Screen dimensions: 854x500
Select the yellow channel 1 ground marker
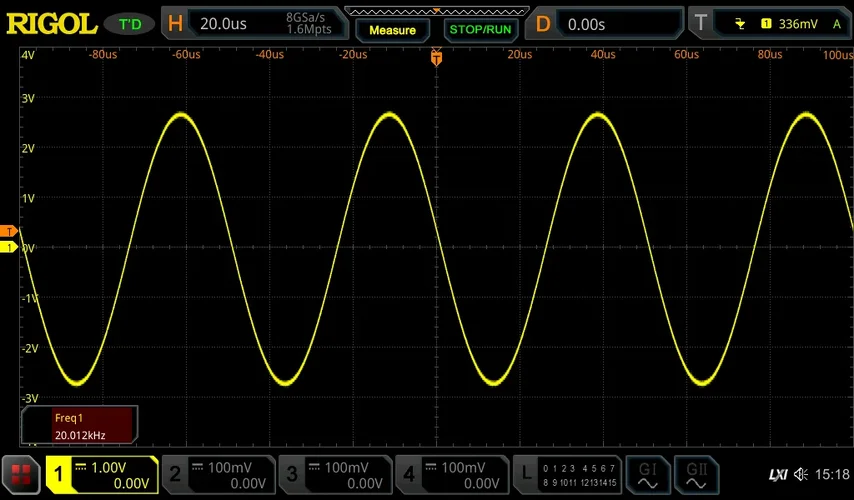point(9,248)
